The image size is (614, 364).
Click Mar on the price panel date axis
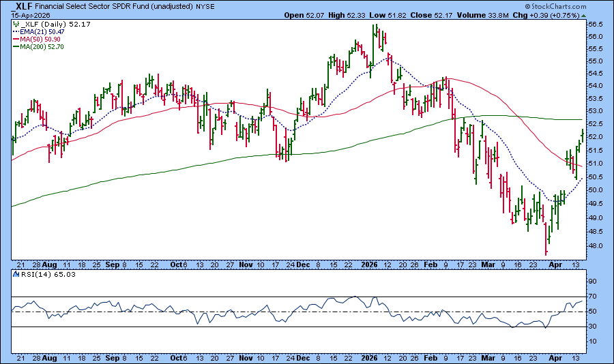click(x=488, y=265)
